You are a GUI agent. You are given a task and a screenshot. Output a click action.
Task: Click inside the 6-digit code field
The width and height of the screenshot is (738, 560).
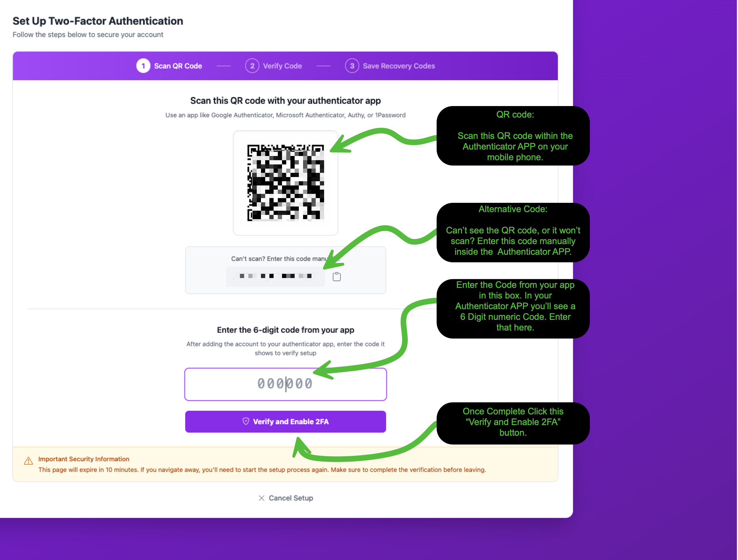286,384
